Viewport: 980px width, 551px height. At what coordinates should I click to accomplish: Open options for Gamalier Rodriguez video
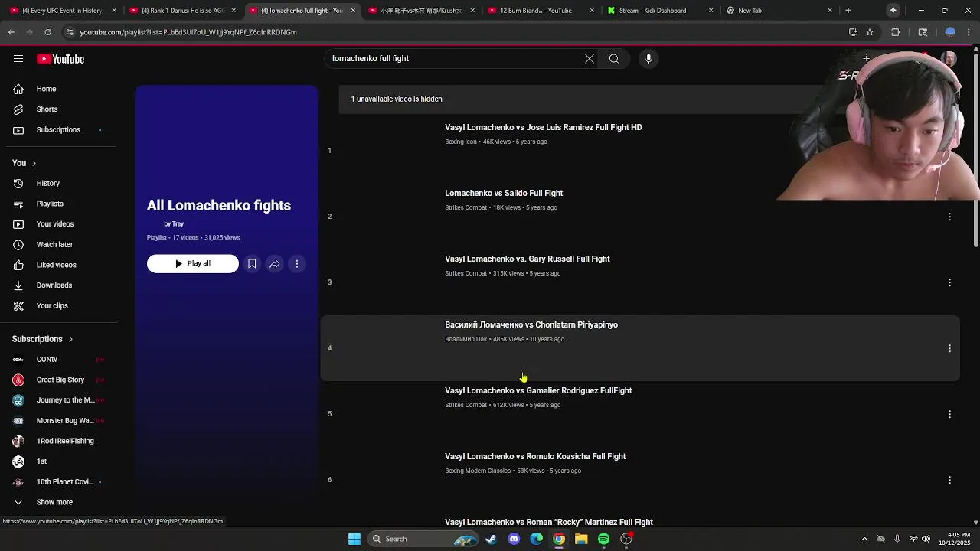coord(949,414)
